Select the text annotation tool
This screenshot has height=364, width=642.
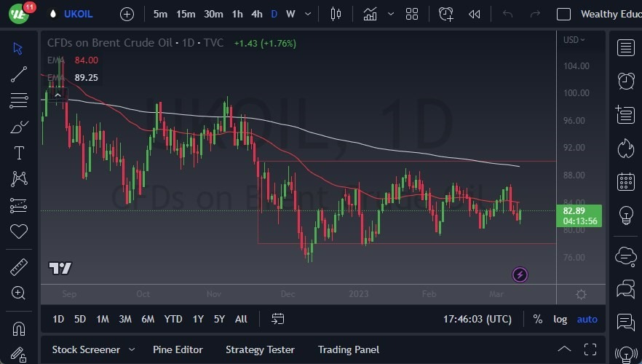point(19,153)
